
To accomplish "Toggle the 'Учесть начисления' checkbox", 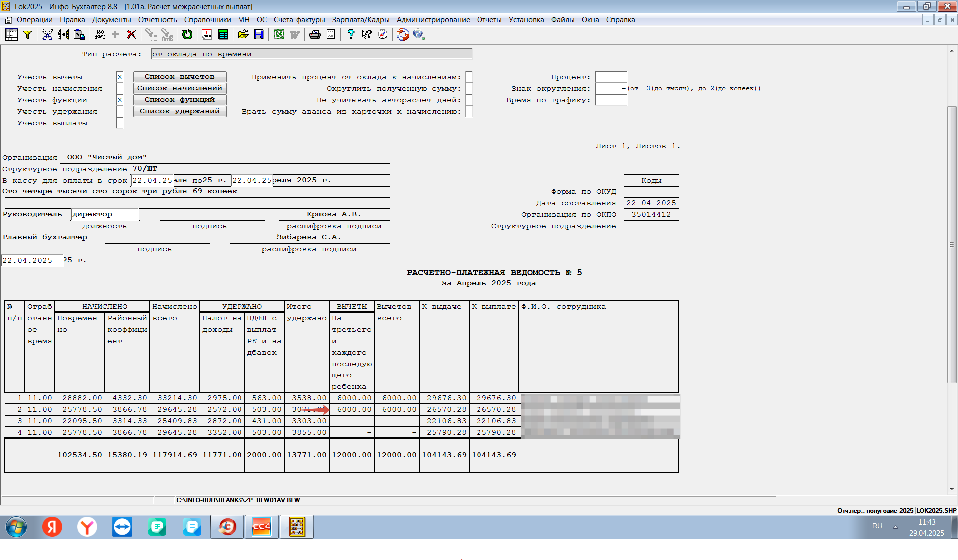I will 120,88.
